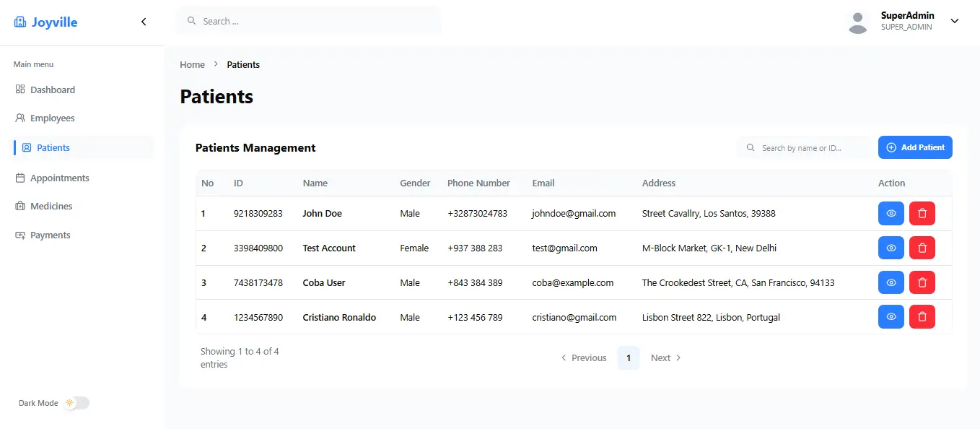Click trash icon for Cristiano Ronaldo
980x429 pixels.
pos(922,317)
